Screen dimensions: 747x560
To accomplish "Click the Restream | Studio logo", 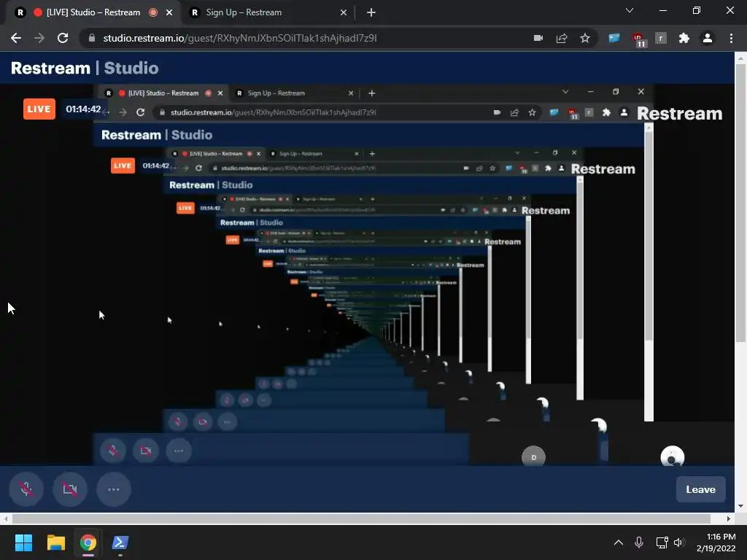I will coord(85,68).
